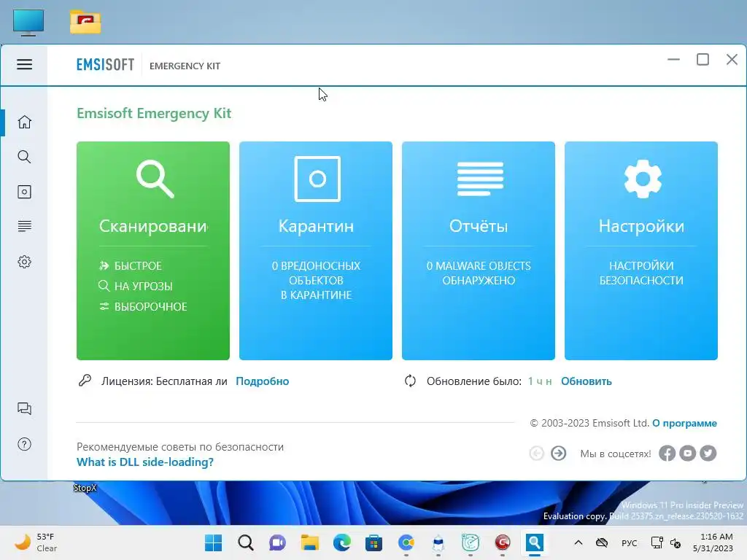
Task: Show the previous security tip arrow
Action: coord(536,453)
